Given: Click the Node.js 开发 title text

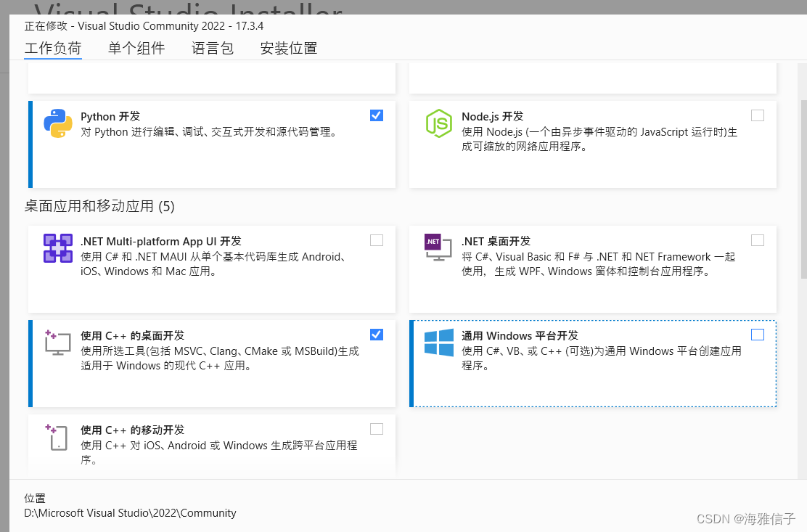Looking at the screenshot, I should [493, 116].
